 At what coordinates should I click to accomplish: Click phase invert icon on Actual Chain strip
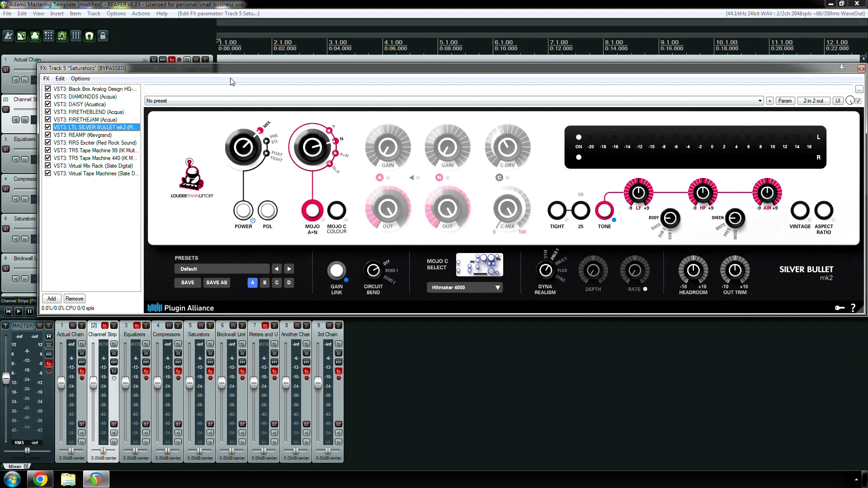(x=82, y=344)
